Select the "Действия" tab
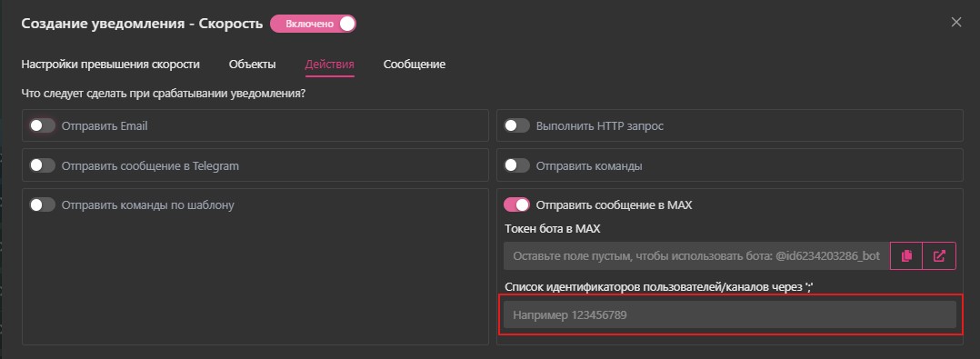Screen dimensions: 980x359 pyautogui.click(x=330, y=65)
